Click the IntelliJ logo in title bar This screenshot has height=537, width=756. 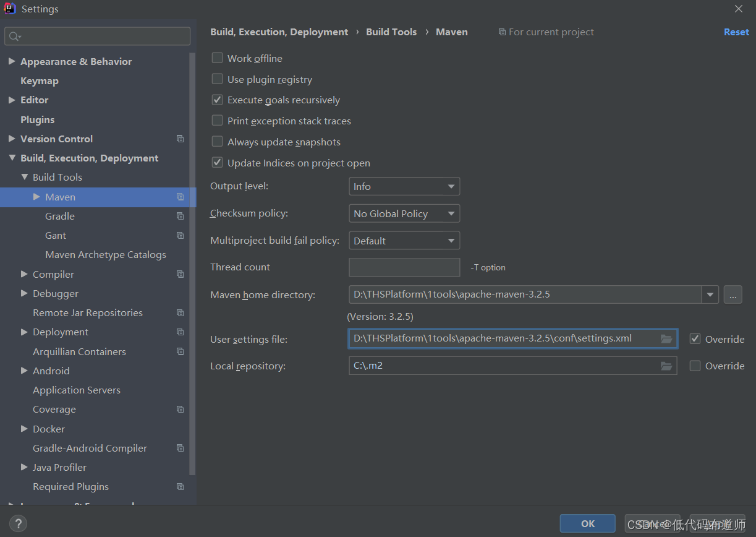pos(10,9)
